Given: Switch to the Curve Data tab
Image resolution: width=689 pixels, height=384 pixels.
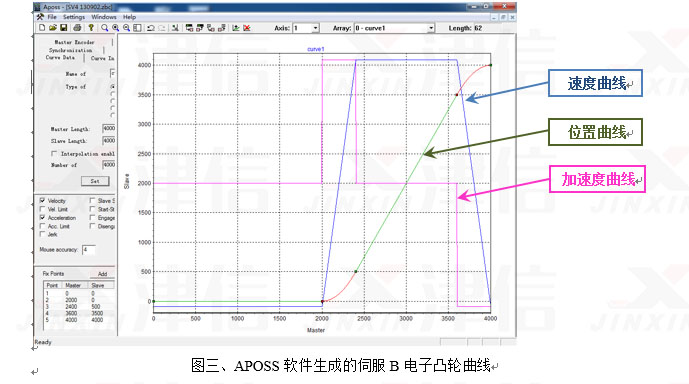Looking at the screenshot, I should 60,58.
